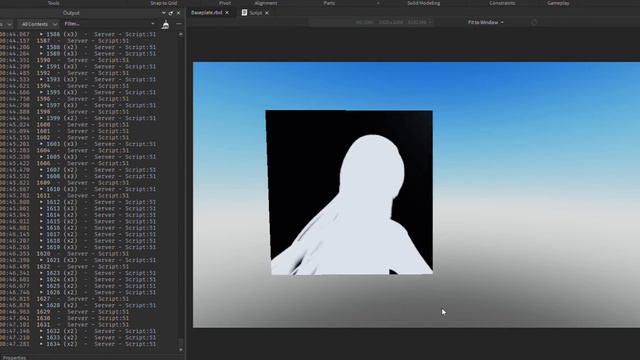Open the All Contexts dropdown

39,24
